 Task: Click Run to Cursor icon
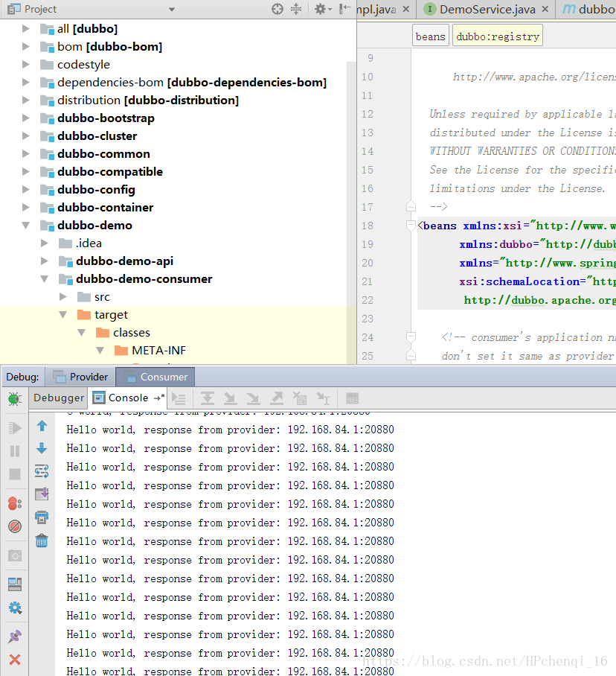pos(323,398)
